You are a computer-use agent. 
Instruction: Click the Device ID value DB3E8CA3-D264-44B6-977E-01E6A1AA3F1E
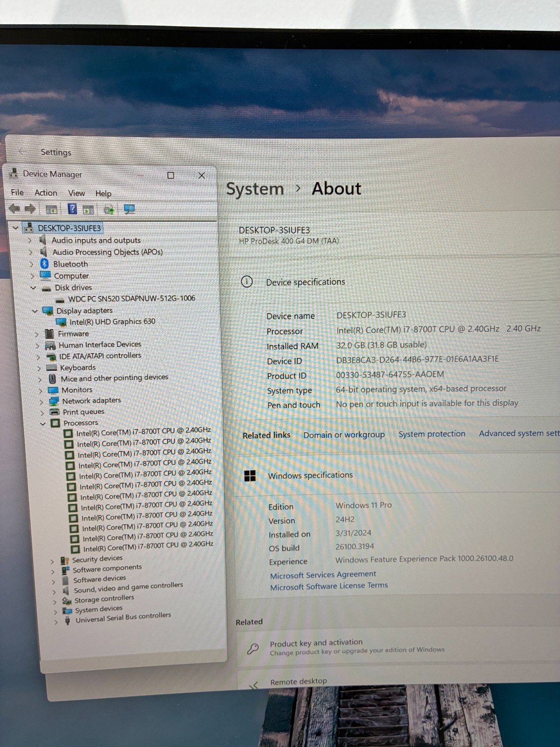pyautogui.click(x=417, y=359)
